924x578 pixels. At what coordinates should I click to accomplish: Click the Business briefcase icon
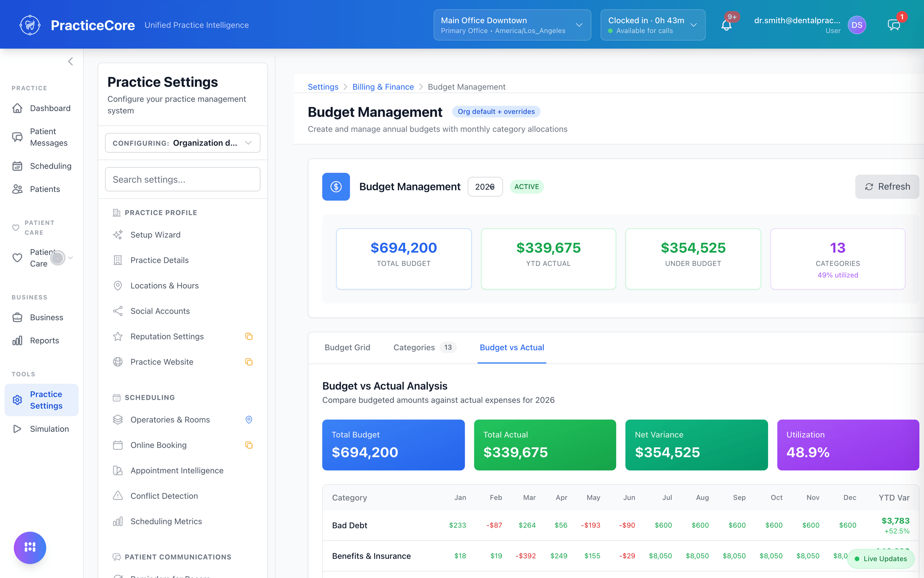pyautogui.click(x=17, y=317)
